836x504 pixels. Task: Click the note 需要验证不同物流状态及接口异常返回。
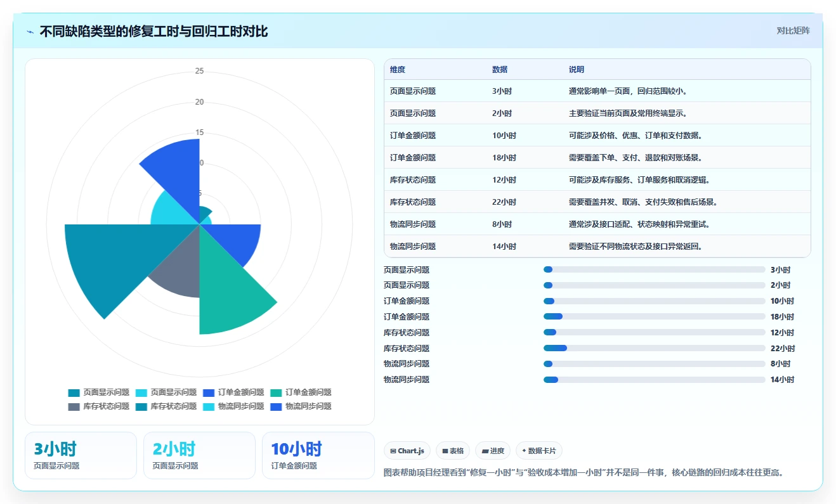(x=636, y=247)
